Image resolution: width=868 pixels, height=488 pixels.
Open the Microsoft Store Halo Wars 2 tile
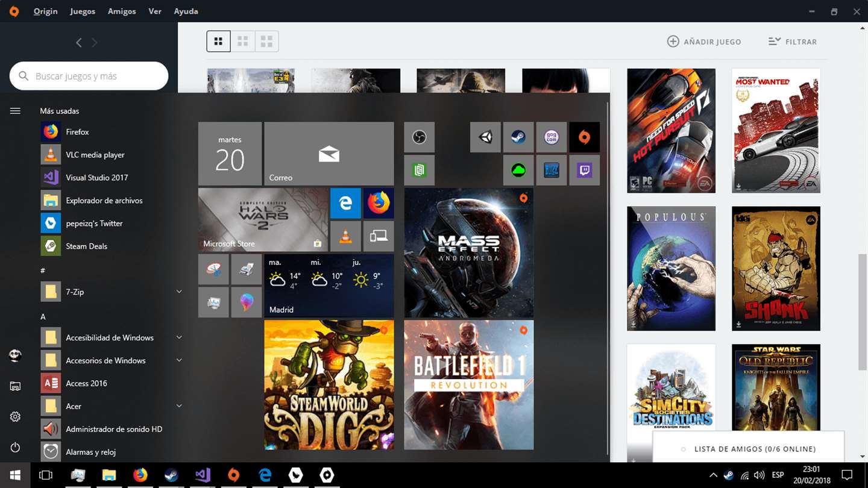(263, 219)
